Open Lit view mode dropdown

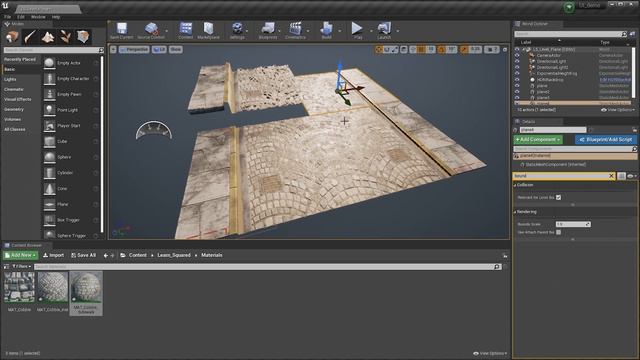pos(159,49)
